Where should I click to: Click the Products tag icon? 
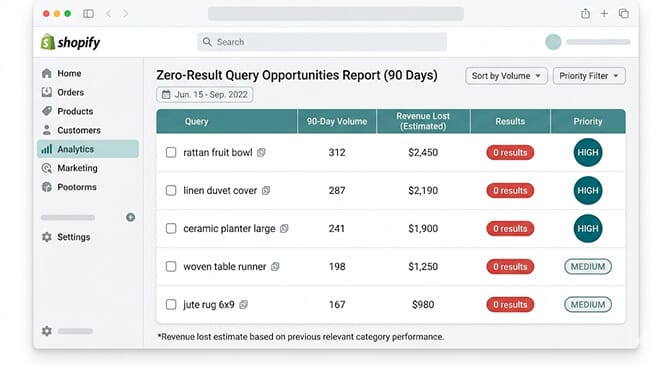(x=47, y=111)
